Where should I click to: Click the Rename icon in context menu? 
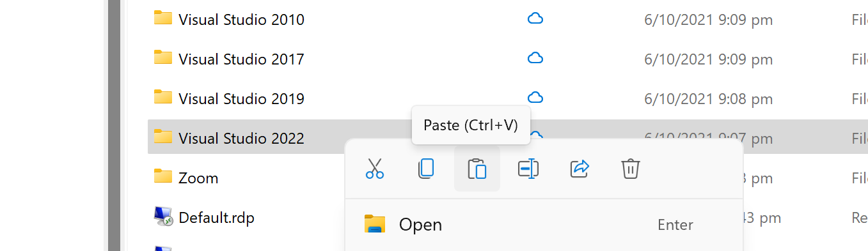(x=528, y=169)
